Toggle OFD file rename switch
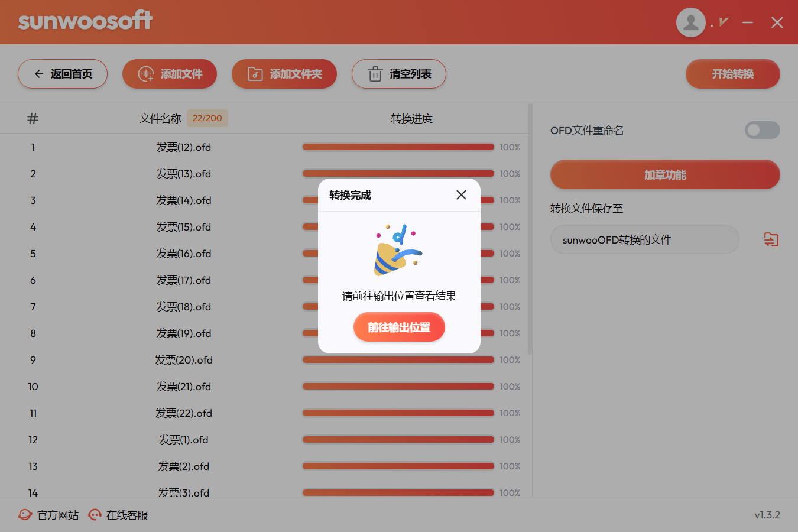798x532 pixels. coord(762,130)
